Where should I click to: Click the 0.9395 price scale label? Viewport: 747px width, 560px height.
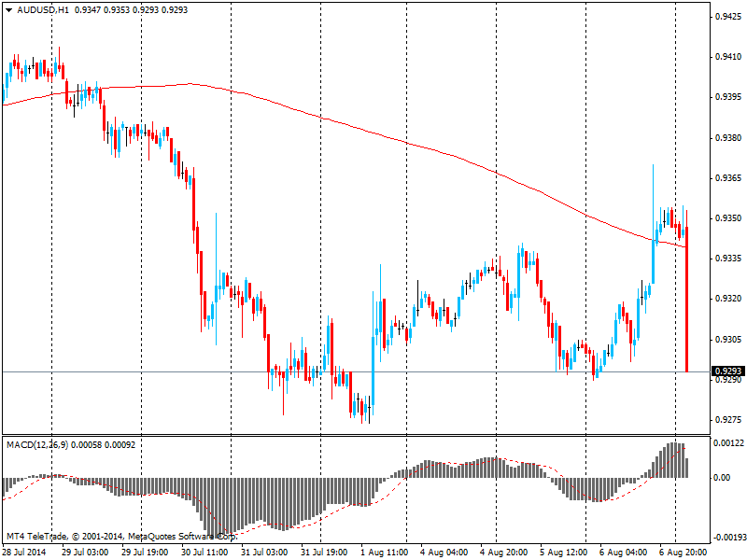point(728,97)
